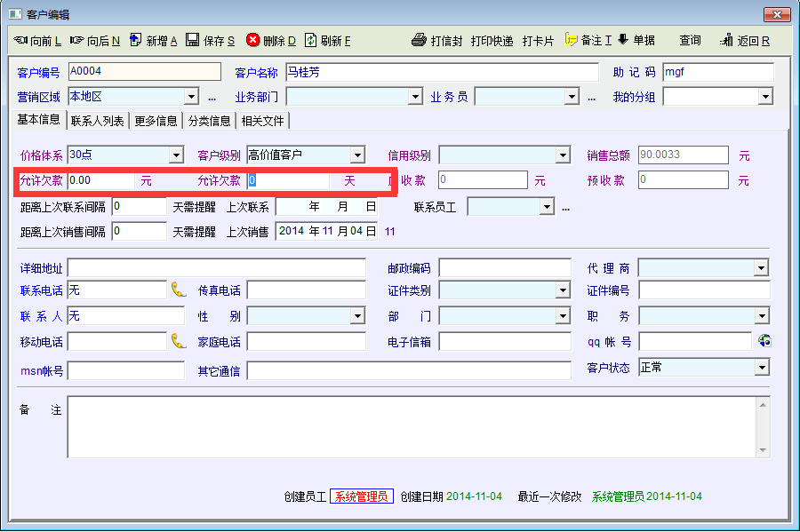Save the customer with 保存 icon

(x=192, y=40)
